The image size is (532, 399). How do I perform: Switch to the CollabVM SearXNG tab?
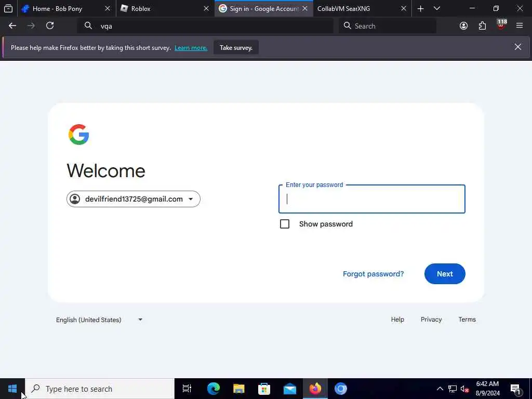tap(362, 8)
